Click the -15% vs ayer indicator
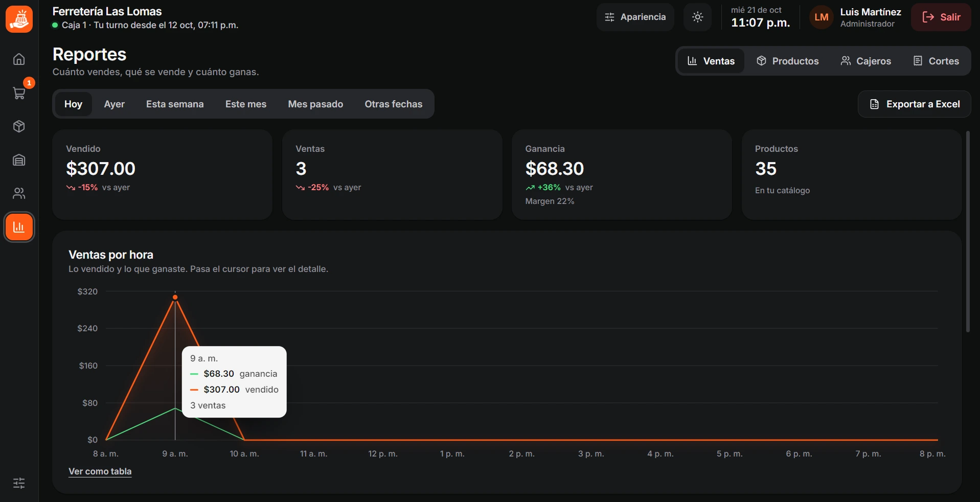This screenshot has width=980, height=502. [98, 187]
